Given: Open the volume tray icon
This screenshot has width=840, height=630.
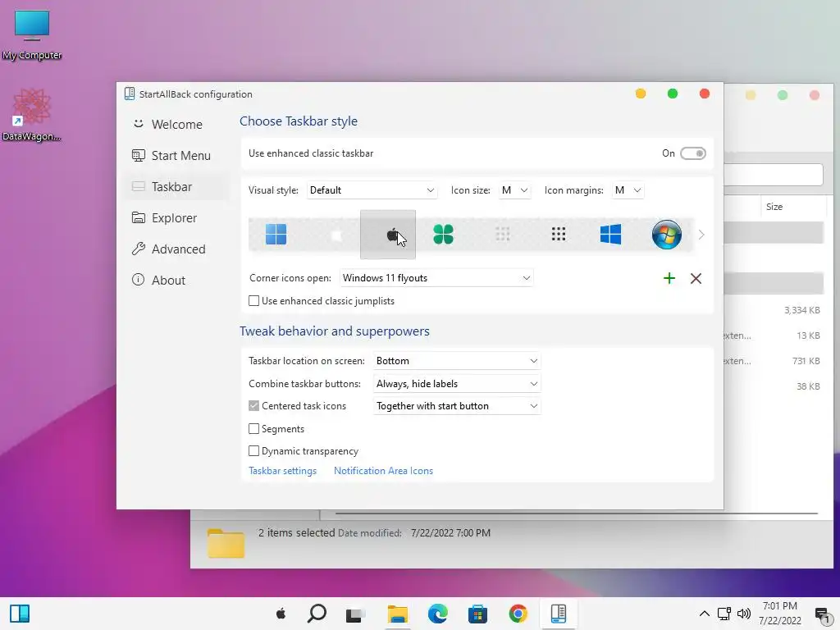Looking at the screenshot, I should (x=744, y=614).
